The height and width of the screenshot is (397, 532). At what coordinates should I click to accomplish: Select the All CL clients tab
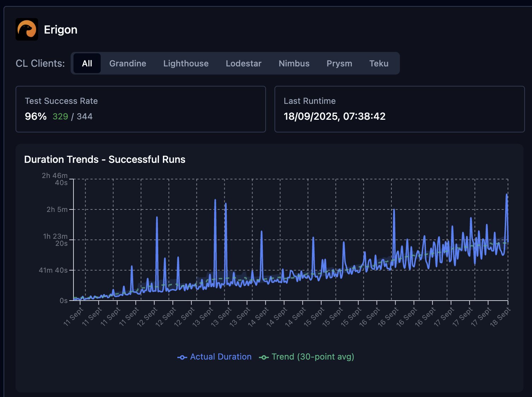[x=87, y=64]
